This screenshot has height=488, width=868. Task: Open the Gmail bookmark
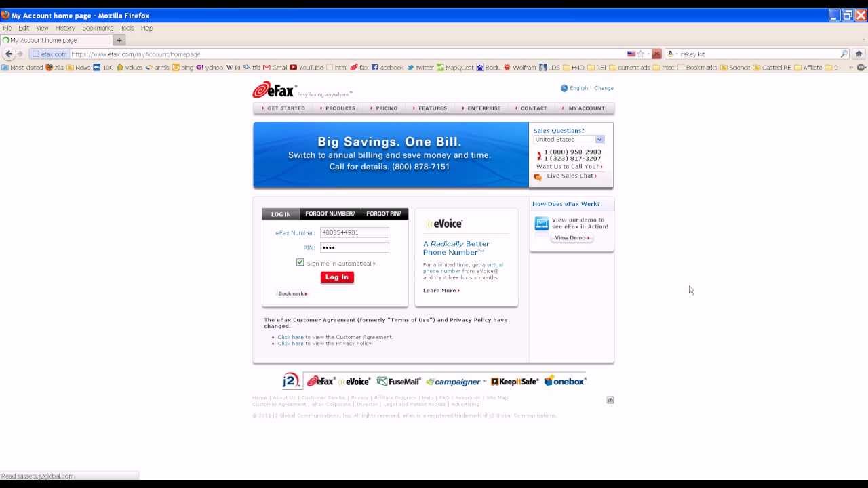point(275,68)
